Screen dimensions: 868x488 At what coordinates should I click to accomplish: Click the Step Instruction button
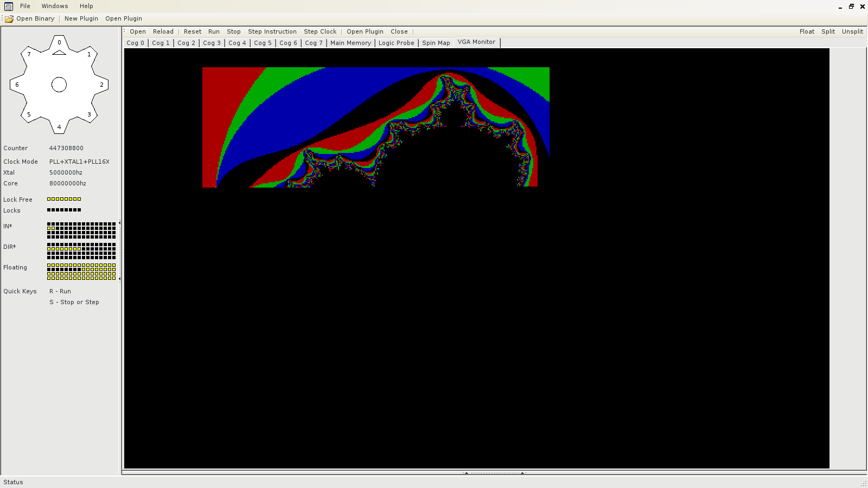(x=272, y=31)
